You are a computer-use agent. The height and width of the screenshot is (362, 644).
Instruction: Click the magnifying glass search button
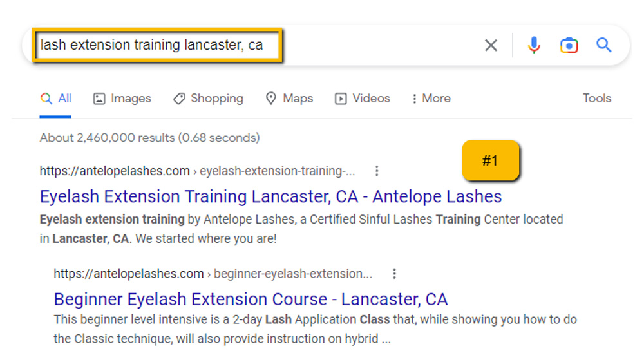pyautogui.click(x=603, y=45)
